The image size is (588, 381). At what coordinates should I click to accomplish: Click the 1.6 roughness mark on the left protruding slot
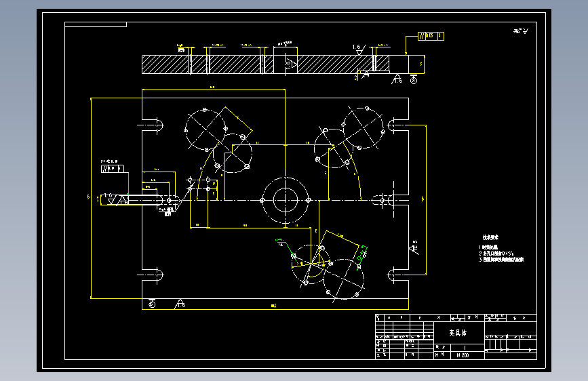[110, 199]
